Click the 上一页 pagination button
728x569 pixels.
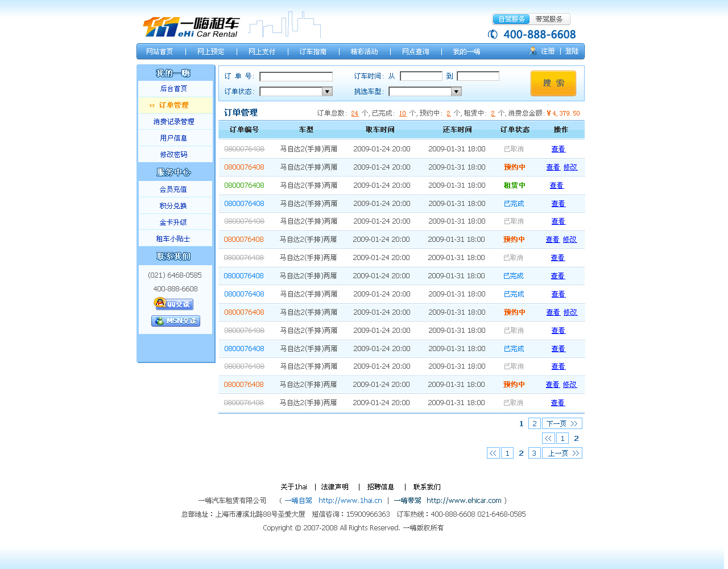pyautogui.click(x=562, y=453)
